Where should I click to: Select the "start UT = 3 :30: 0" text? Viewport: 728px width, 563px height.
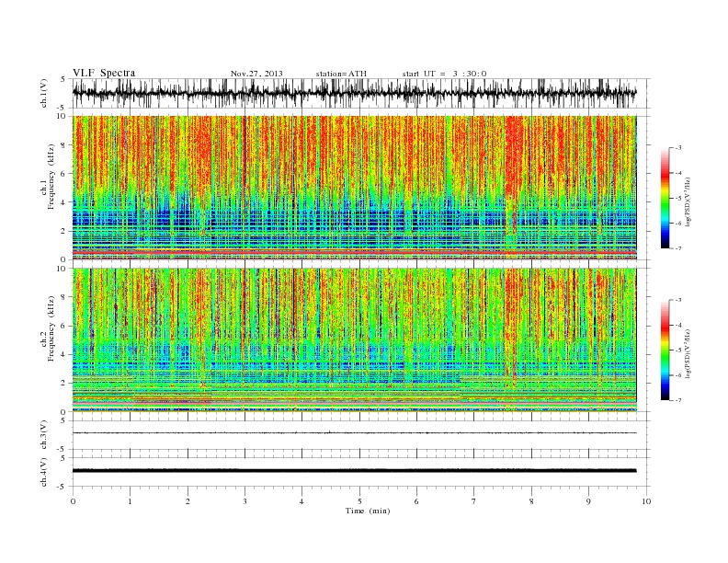[x=444, y=74]
